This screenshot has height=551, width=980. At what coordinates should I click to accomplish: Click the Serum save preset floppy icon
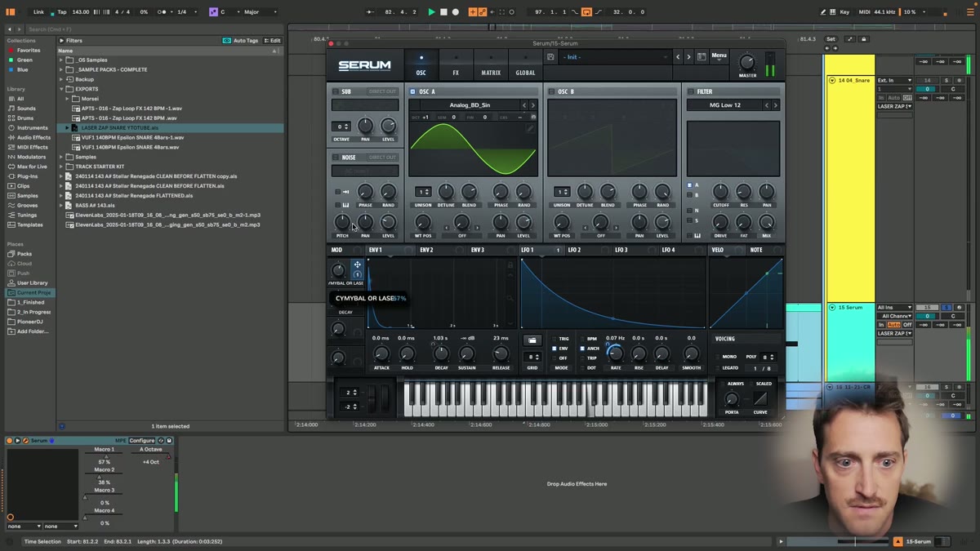pos(551,57)
